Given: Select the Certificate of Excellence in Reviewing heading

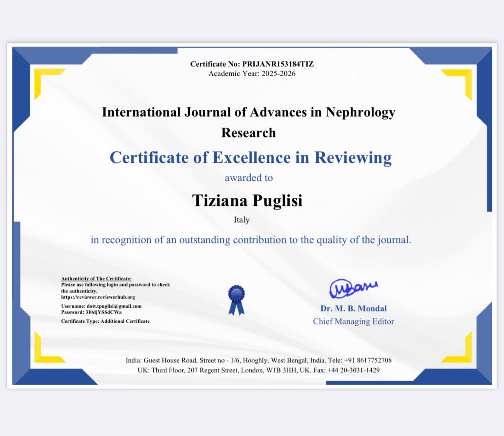Looking at the screenshot, I should [250, 157].
